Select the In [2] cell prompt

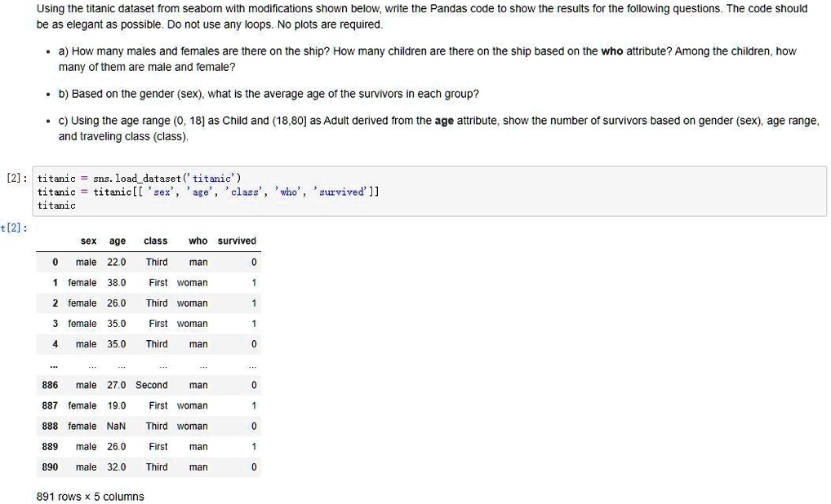pyautogui.click(x=16, y=178)
